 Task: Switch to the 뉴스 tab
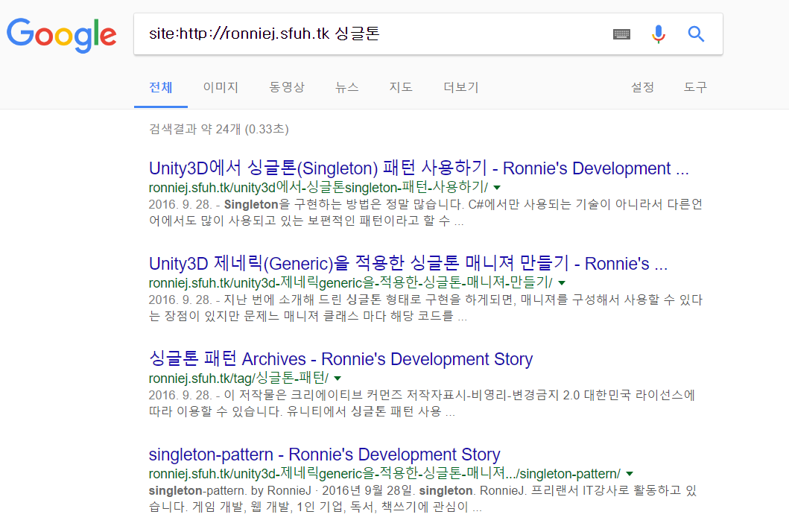click(x=346, y=87)
